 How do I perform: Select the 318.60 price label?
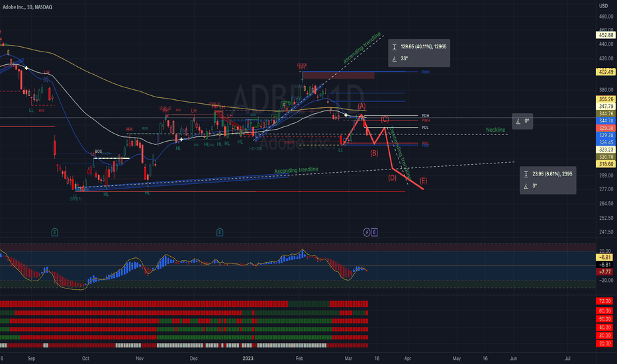click(606, 163)
